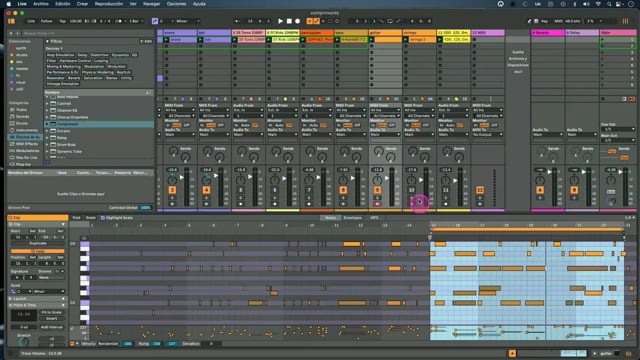The image size is (640, 360).
Task: Open MIDI From dropdown on first track
Action: pyautogui.click(x=180, y=110)
